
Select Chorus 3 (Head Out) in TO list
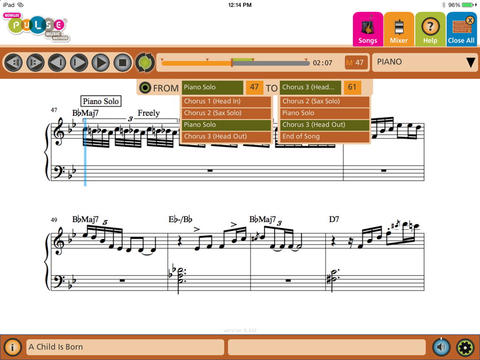(325, 125)
